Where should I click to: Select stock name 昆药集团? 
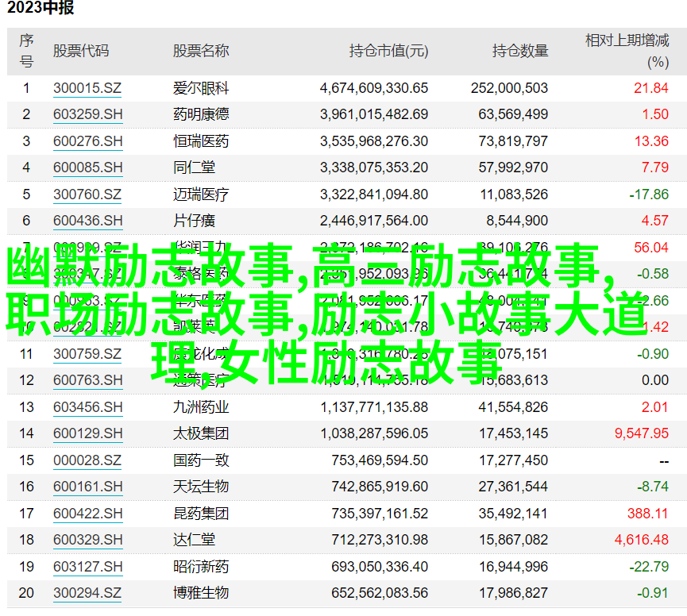click(201, 513)
